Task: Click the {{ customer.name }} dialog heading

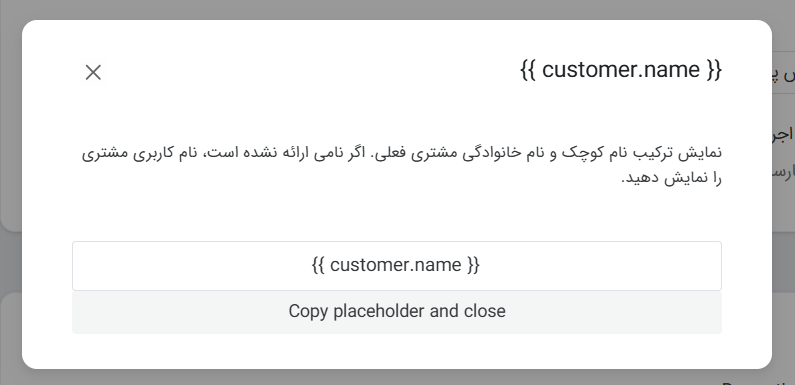Action: [621, 69]
